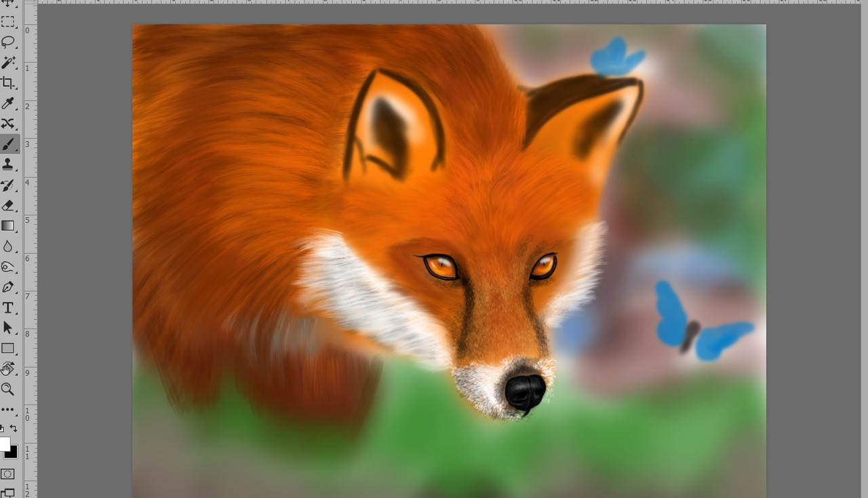Screen dimensions: 868x498
Task: Select the History Brush tool
Action: [x=7, y=185]
